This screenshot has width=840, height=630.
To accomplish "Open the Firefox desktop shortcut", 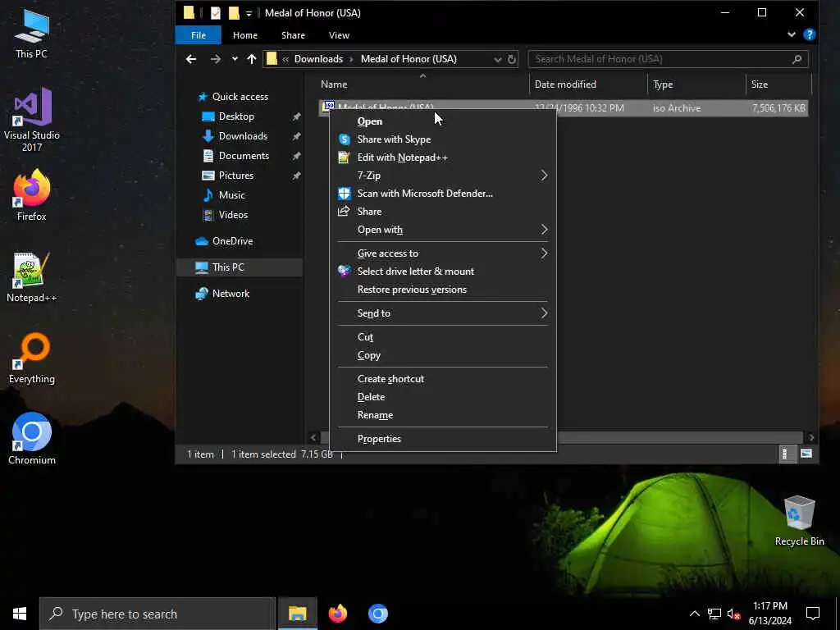I will [x=32, y=195].
